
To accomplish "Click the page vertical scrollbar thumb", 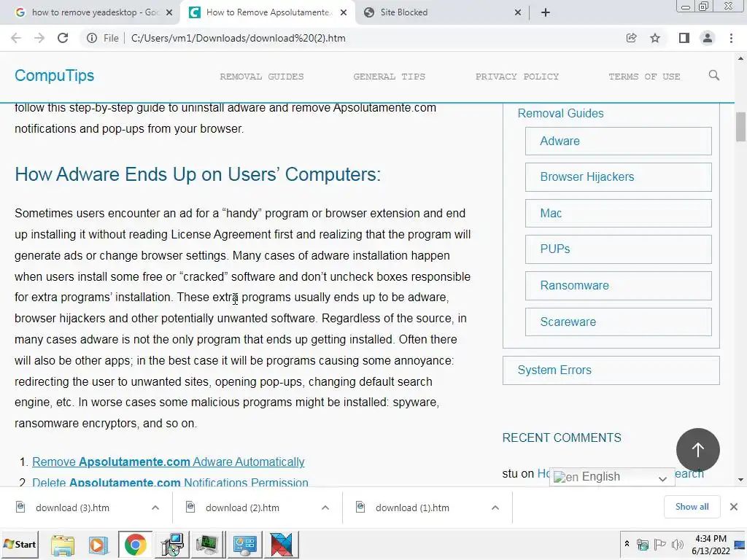I will pos(740,127).
